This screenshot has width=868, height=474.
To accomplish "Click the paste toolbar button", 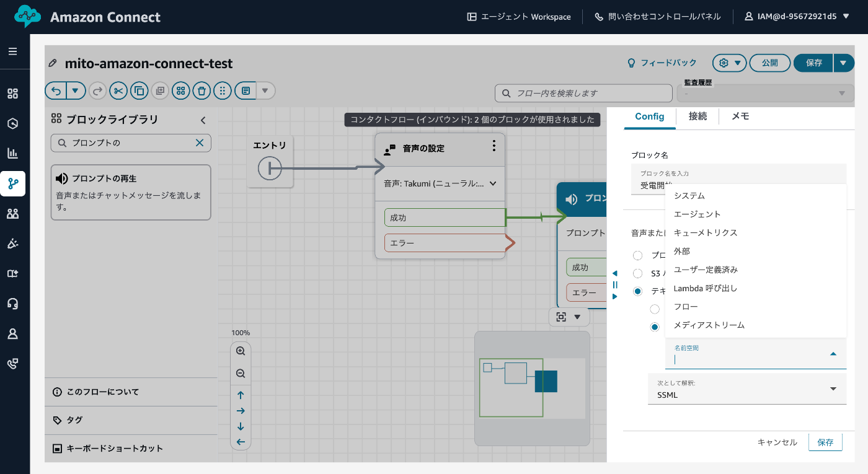I will click(x=160, y=91).
